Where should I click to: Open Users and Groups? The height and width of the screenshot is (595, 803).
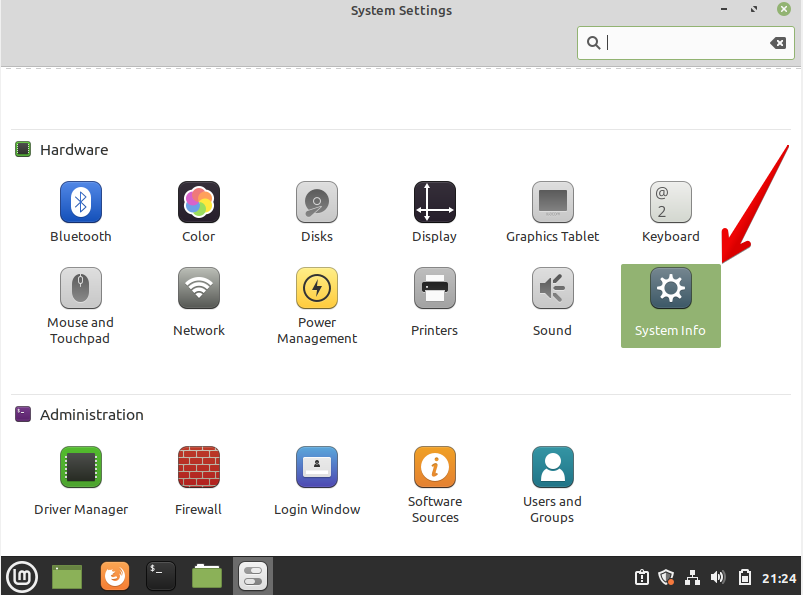(552, 485)
